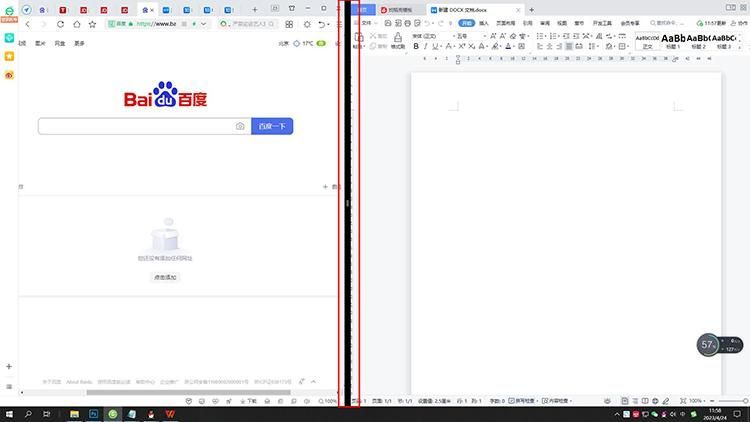The height and width of the screenshot is (422, 750).
Task: Open the 100% zoom level dropdown
Action: point(697,401)
